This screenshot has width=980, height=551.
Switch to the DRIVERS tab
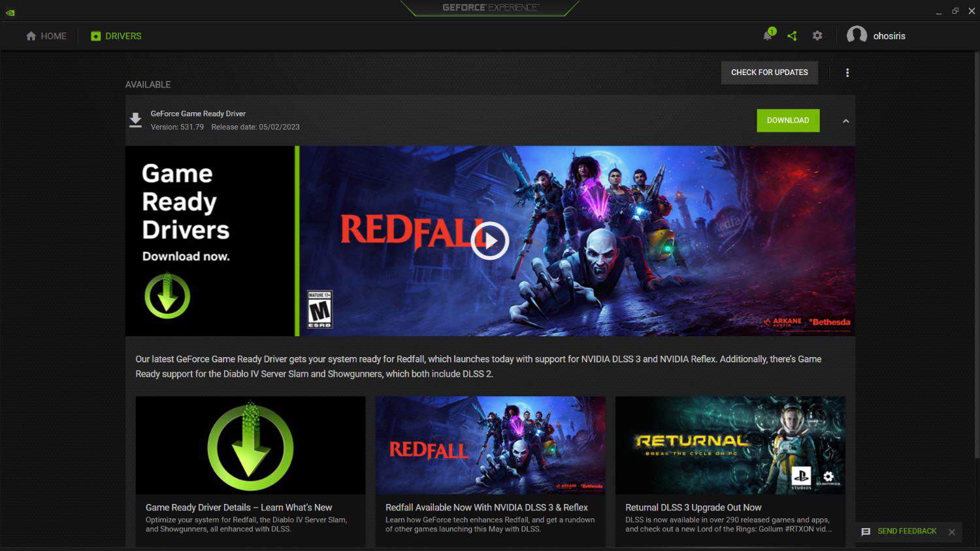(x=116, y=36)
